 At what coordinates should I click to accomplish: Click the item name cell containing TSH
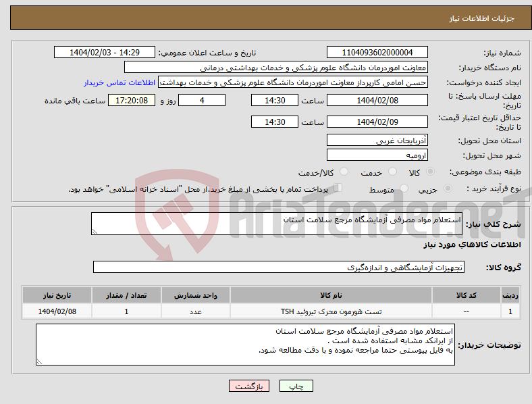click(x=331, y=311)
